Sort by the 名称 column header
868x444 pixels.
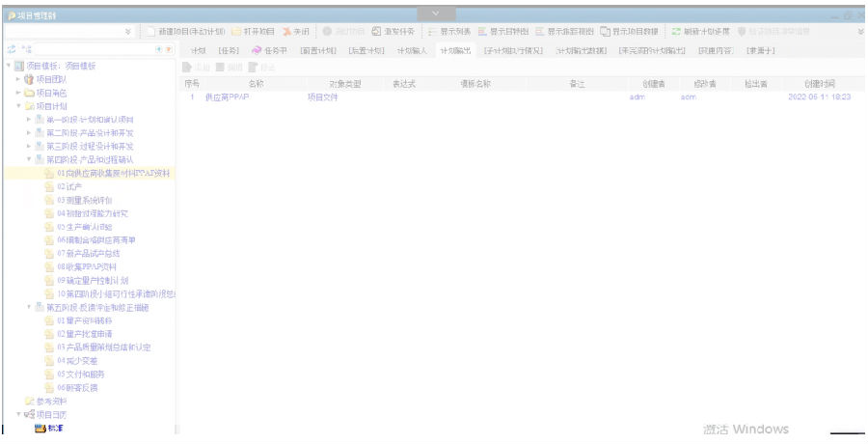click(256, 84)
